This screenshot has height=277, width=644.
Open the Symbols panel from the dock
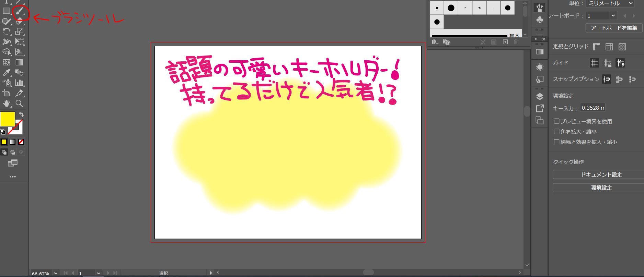[x=540, y=20]
